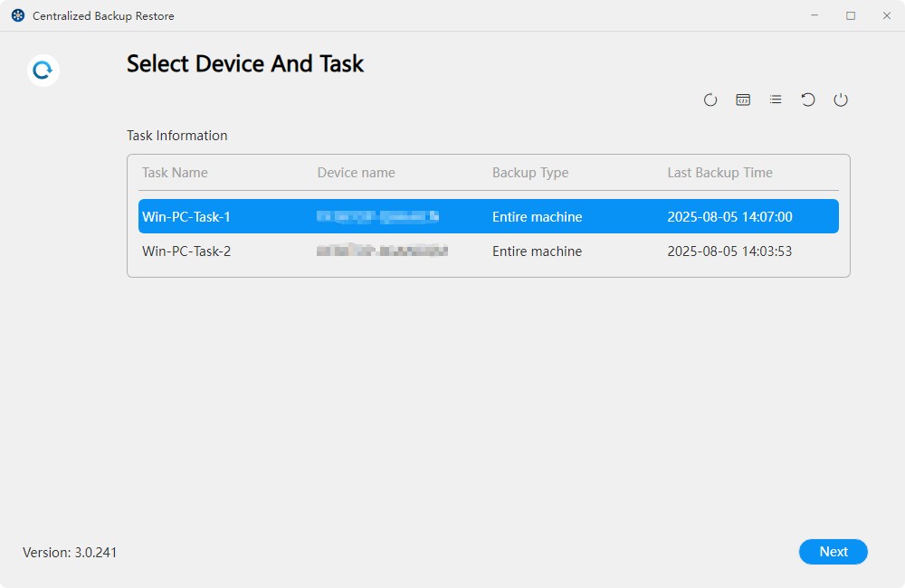
Task: Click the restart arrow icon in toolbar
Action: [x=808, y=100]
